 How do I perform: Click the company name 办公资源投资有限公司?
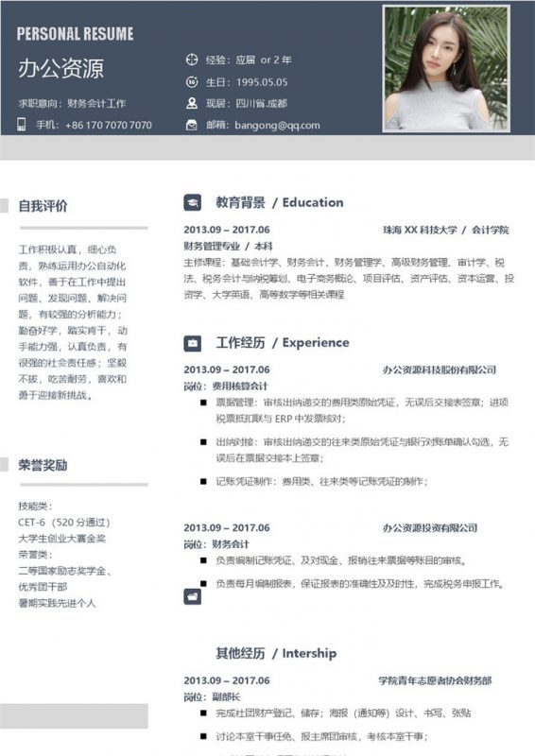430,528
